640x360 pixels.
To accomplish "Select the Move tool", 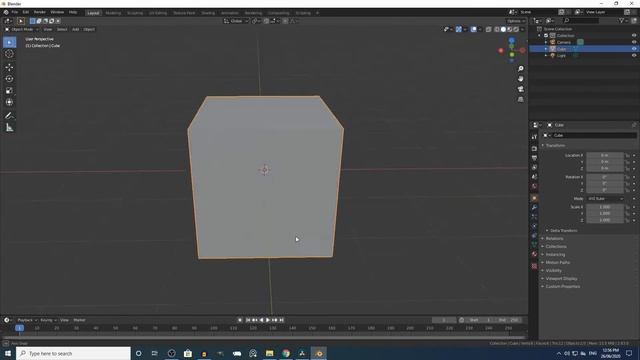I will click(9, 67).
